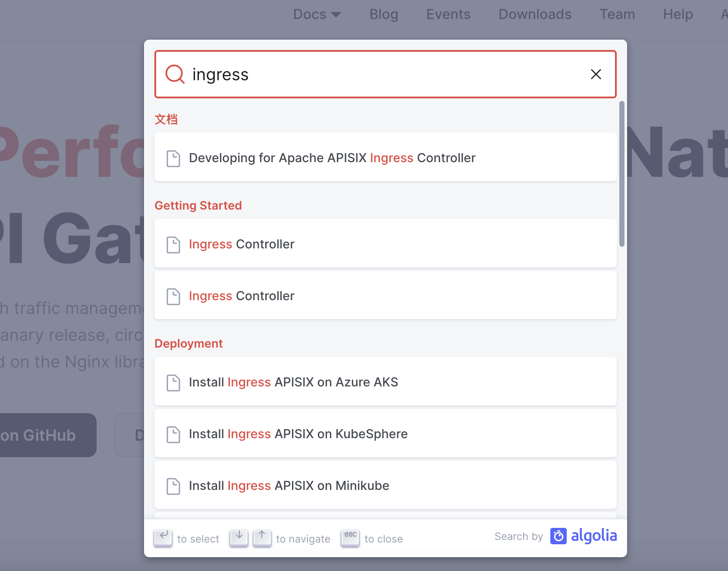Open Events in navigation bar
Image resolution: width=728 pixels, height=571 pixels.
[x=448, y=14]
